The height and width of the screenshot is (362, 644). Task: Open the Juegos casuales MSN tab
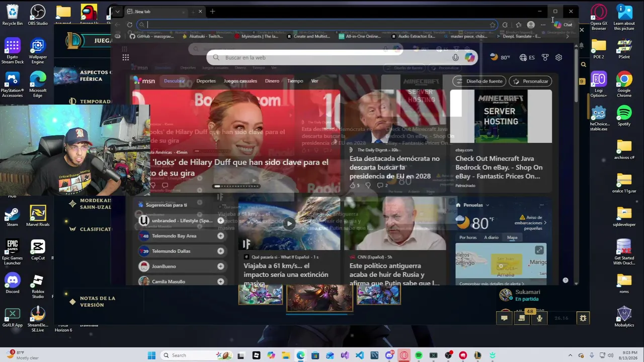click(x=240, y=81)
